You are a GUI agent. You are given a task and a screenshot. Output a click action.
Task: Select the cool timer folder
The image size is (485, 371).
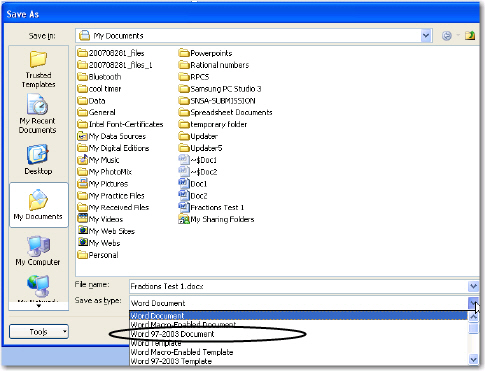coord(99,89)
